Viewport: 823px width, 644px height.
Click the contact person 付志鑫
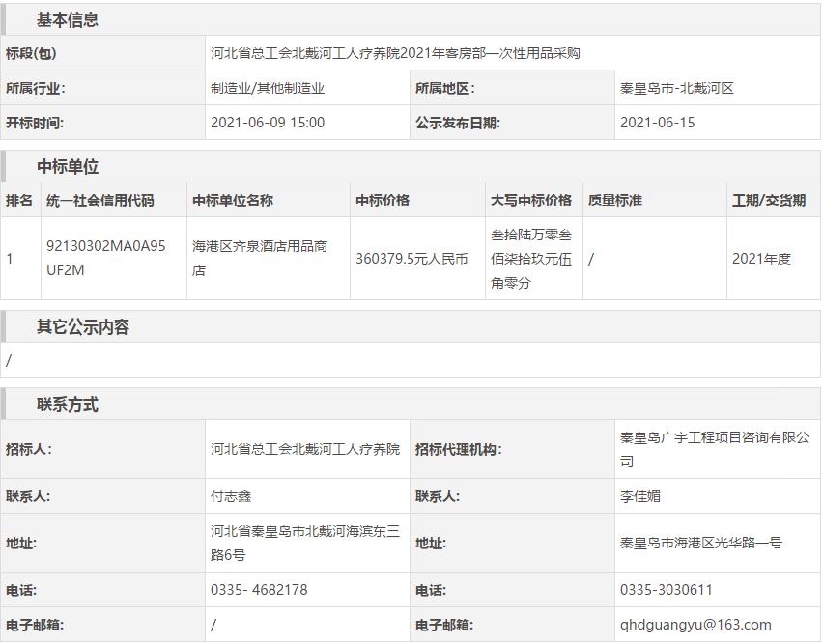[x=231, y=496]
